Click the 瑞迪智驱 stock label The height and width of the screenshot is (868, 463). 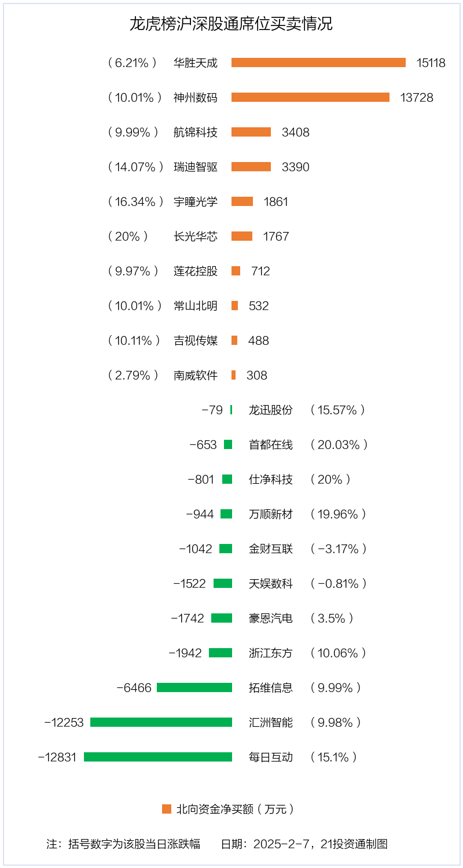click(x=196, y=167)
